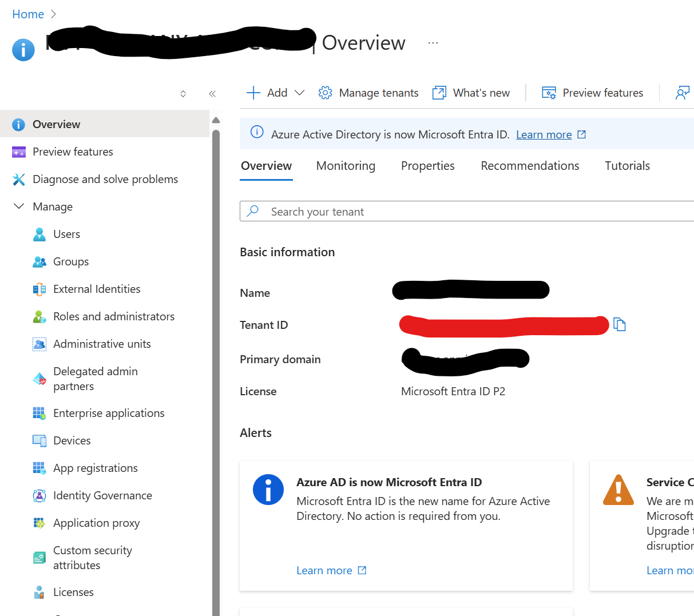Click the What's new label
The width and height of the screenshot is (694, 616).
click(x=481, y=93)
